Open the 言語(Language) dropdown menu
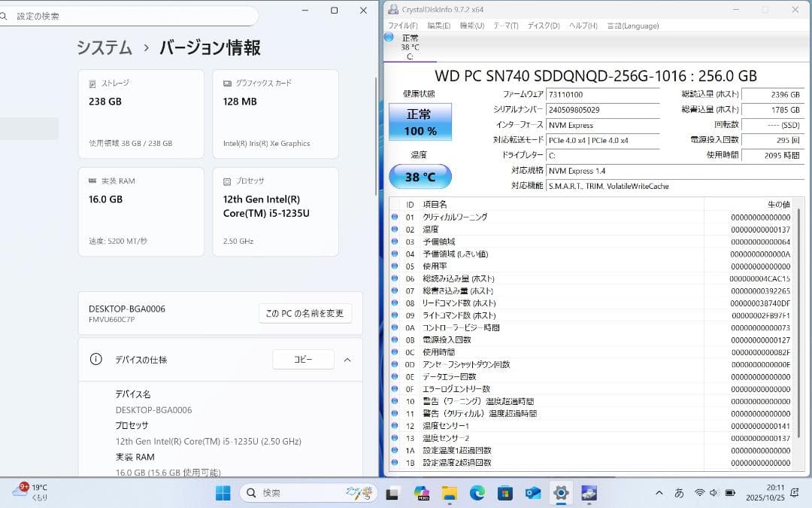812x508 pixels. tap(632, 25)
